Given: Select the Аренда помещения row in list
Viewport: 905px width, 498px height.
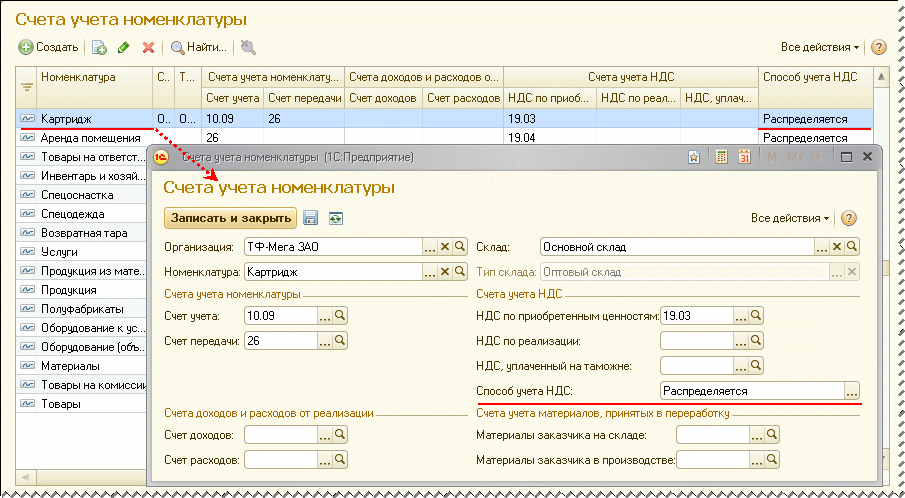Looking at the screenshot, I should tap(90, 137).
